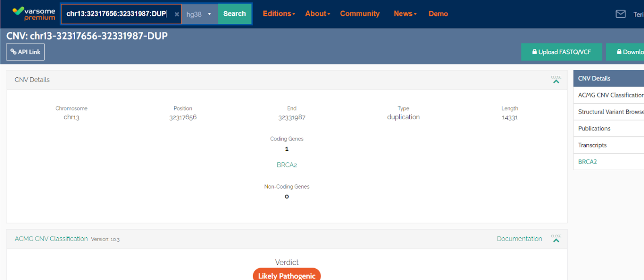The image size is (644, 280).
Task: Select the Position value 32317656
Action: pos(183,117)
